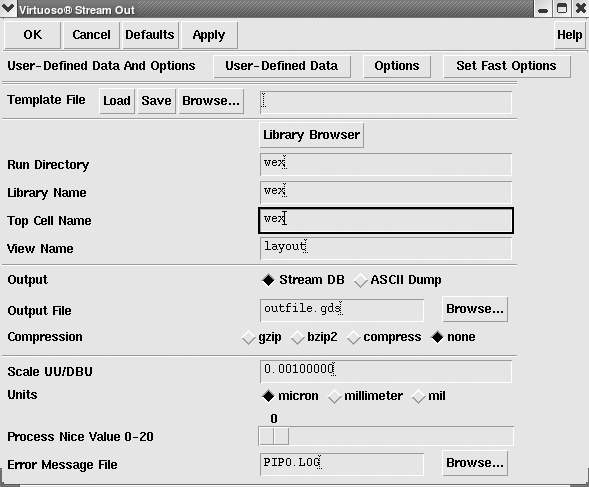Close the Virtuoso Stream Out window
This screenshot has width=589, height=487.
pos(581,9)
